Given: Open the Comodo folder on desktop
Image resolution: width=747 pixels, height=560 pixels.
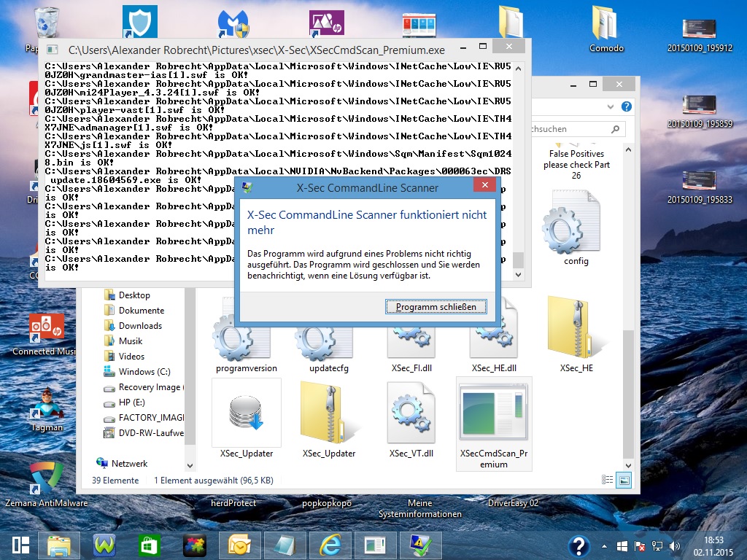Looking at the screenshot, I should pyautogui.click(x=606, y=28).
